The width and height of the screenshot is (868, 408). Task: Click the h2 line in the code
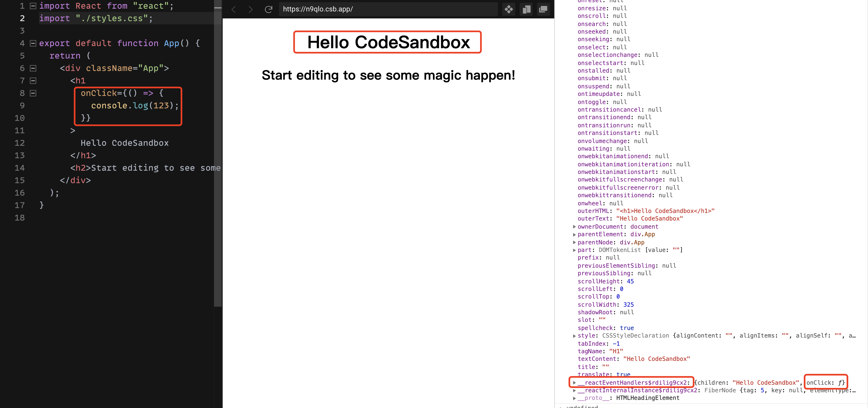pyautogui.click(x=145, y=168)
